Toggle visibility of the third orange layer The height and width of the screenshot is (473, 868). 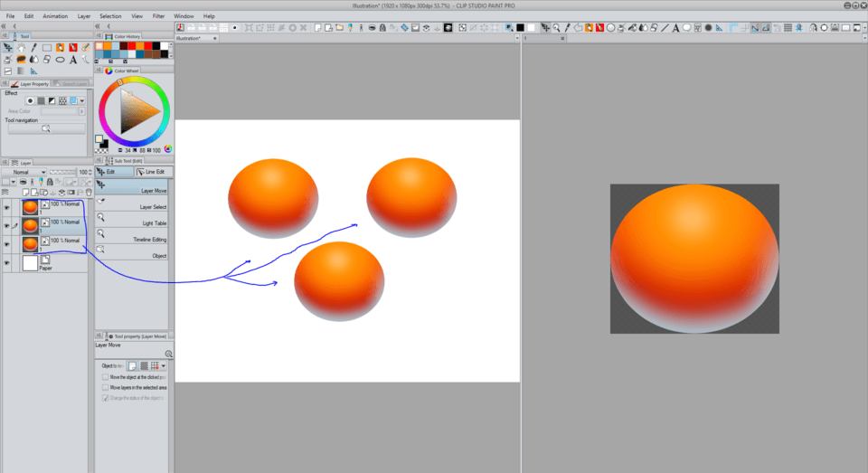coord(6,244)
